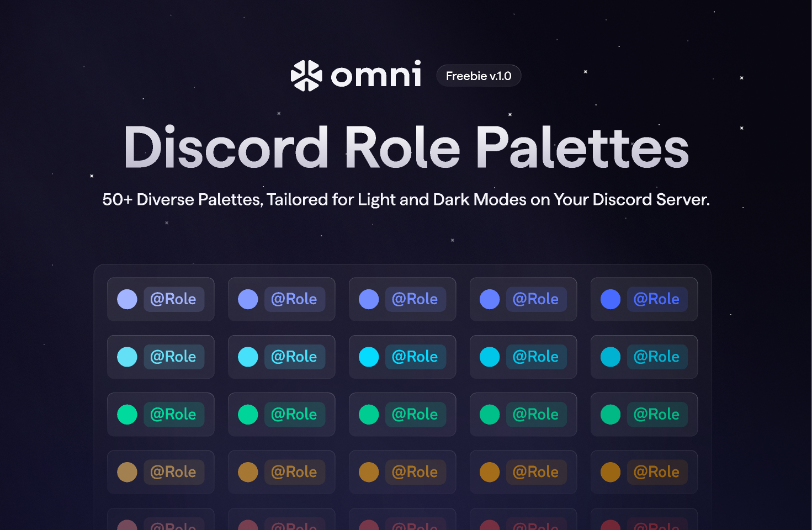Pick the fourth circle in the blue row
The width and height of the screenshot is (812, 530).
tap(490, 299)
